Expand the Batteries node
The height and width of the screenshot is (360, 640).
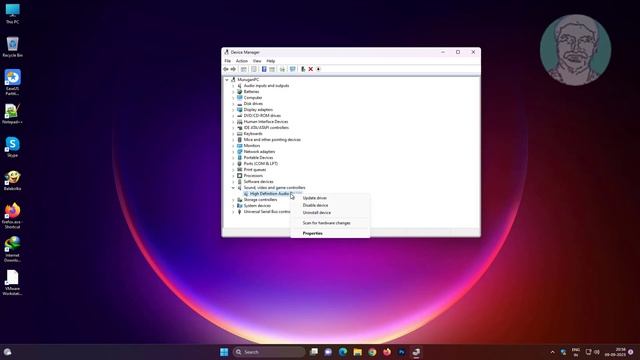click(x=233, y=92)
